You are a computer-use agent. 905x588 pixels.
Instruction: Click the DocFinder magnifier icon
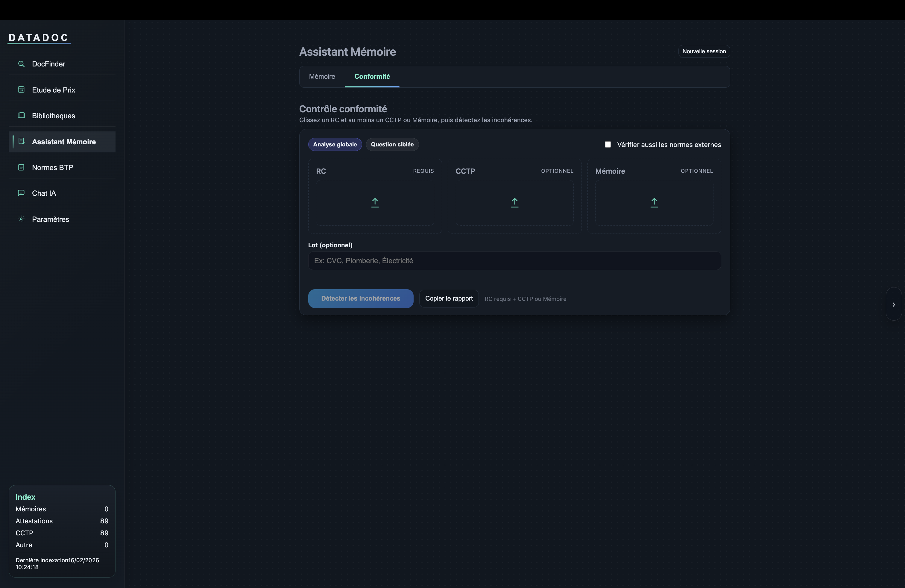point(21,64)
